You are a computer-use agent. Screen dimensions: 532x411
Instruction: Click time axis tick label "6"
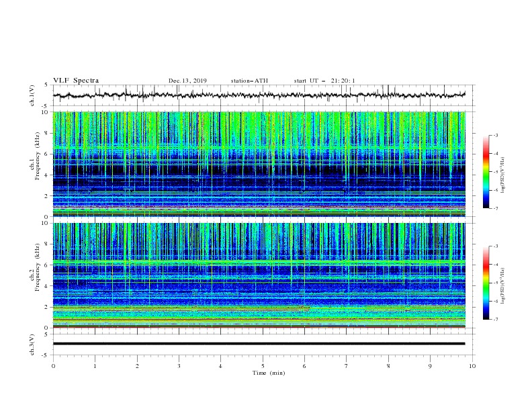click(x=304, y=366)
